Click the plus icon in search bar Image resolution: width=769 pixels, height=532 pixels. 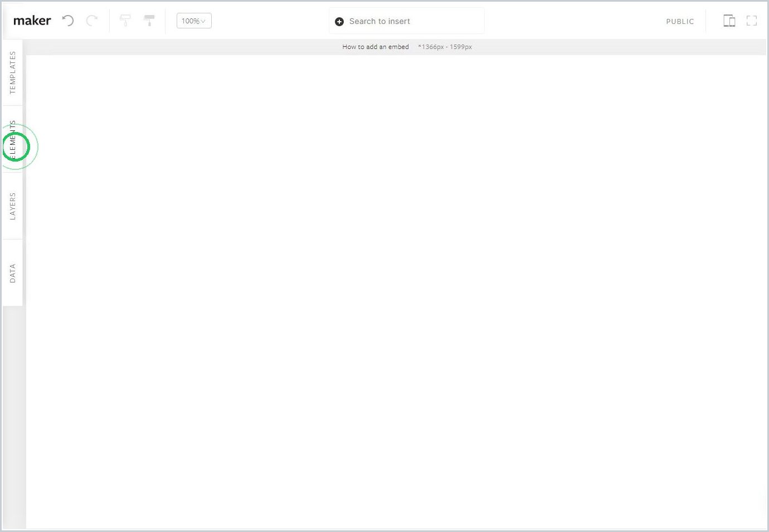[x=339, y=22]
